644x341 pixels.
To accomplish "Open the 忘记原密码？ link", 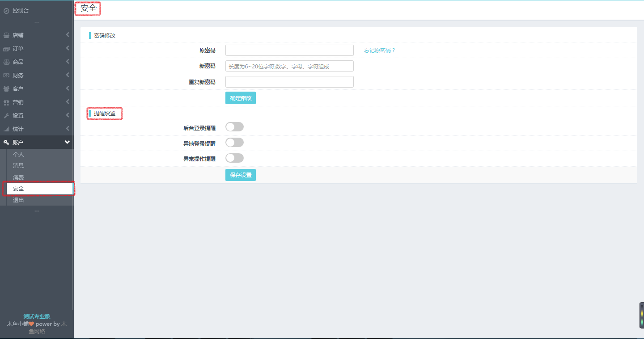I will point(380,51).
